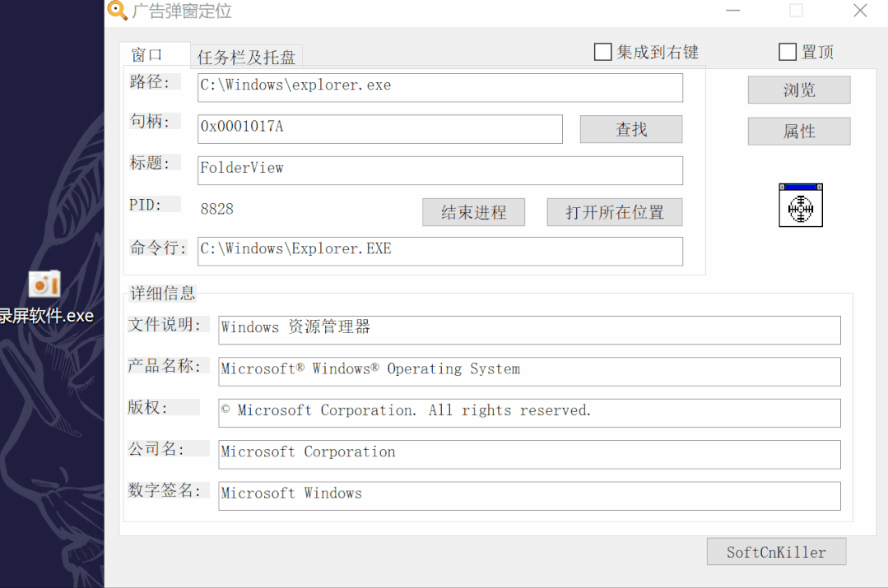Click the 路径: label
Screen dimensions: 888x588
[150, 82]
